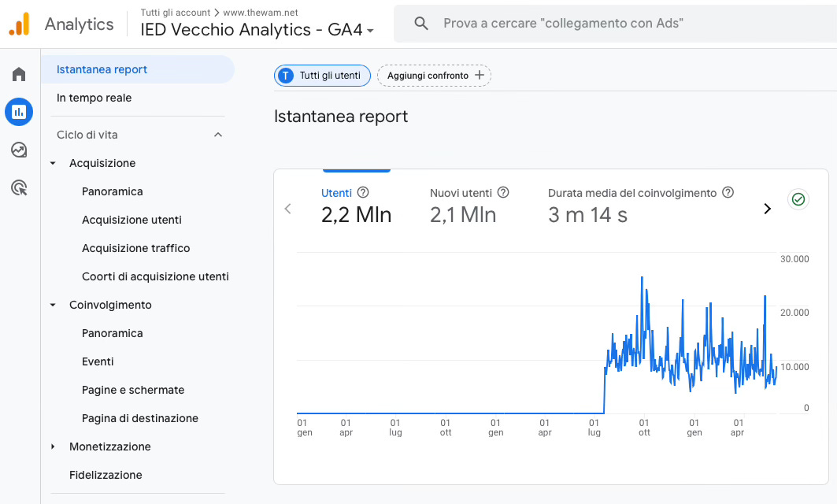Image resolution: width=837 pixels, height=504 pixels.
Task: Open Pagine e schermate report
Action: coord(133,390)
